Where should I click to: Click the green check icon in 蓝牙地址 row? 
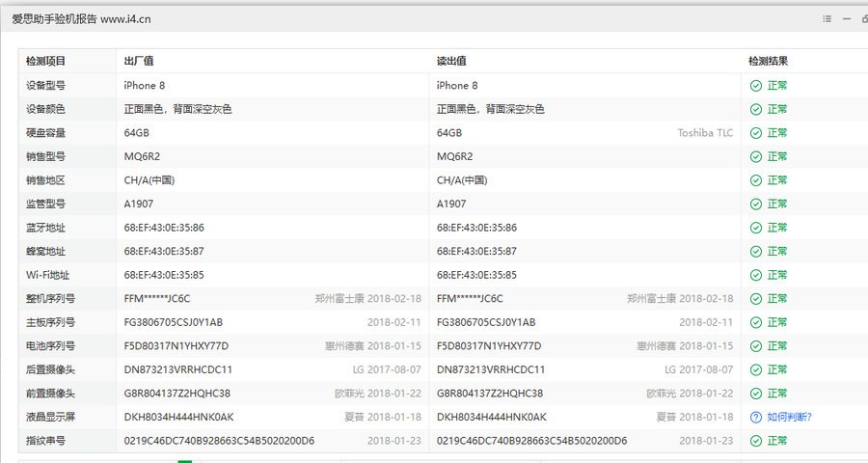[x=755, y=228]
